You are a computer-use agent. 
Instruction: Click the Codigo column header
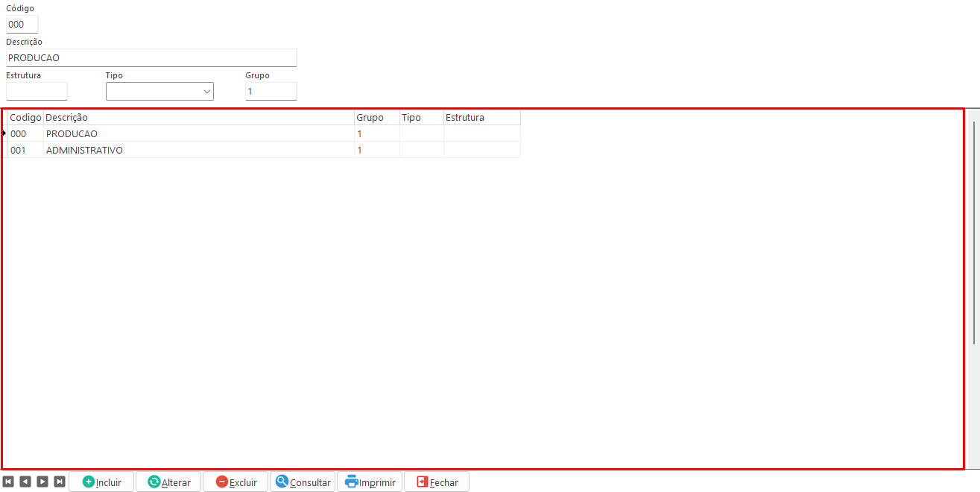click(x=25, y=118)
